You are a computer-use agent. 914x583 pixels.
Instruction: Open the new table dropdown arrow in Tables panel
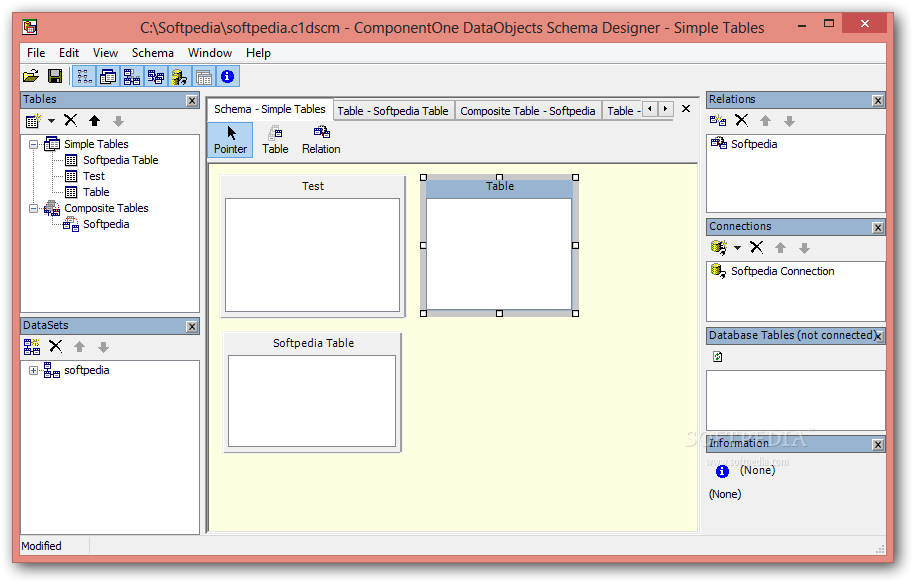coord(51,121)
